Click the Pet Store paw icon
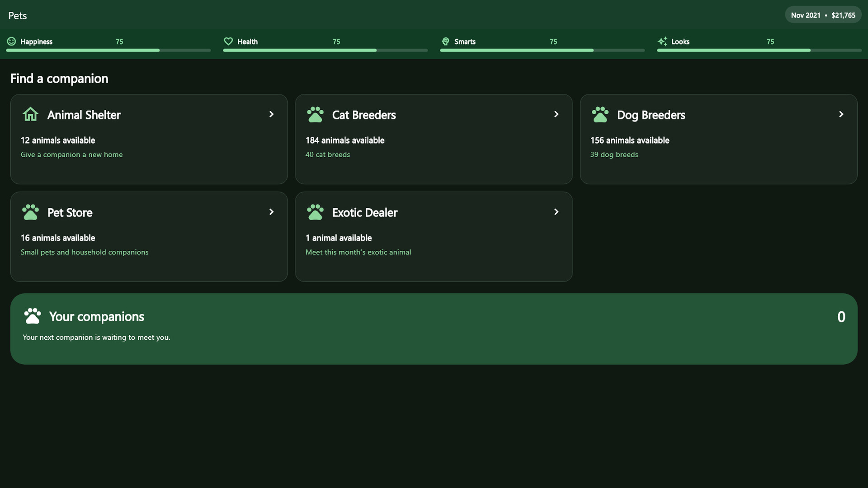868x488 pixels. point(30,212)
